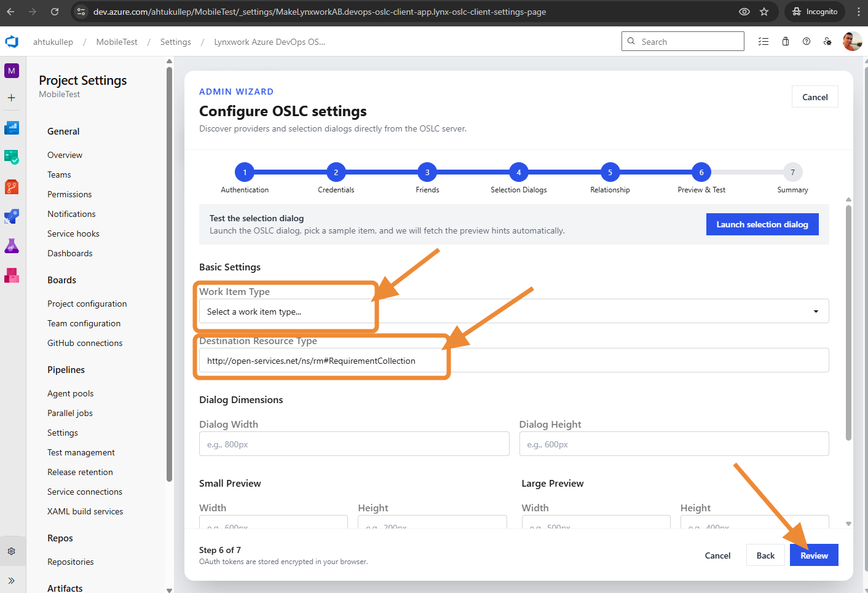Image resolution: width=868 pixels, height=593 pixels.
Task: Click the eye icon in address bar
Action: click(x=744, y=12)
